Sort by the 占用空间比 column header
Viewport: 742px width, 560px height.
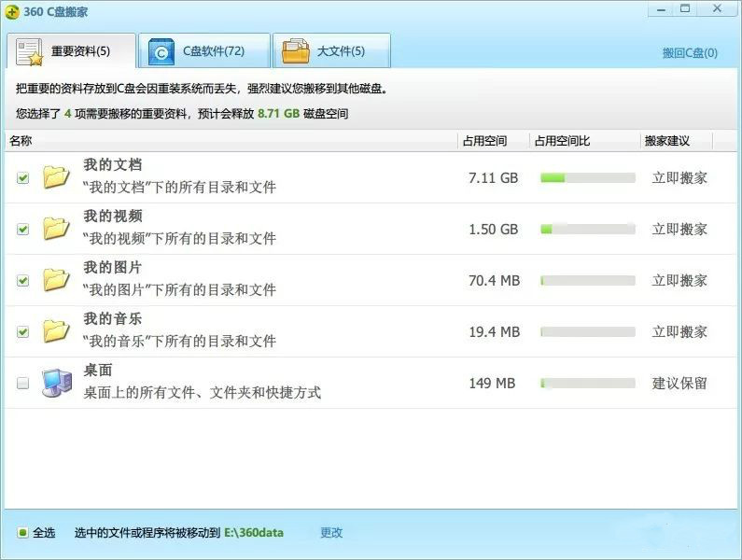coord(584,141)
